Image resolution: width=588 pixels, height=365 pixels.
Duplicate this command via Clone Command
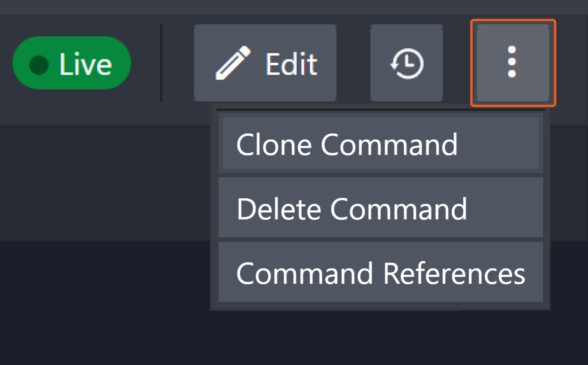pyautogui.click(x=347, y=144)
